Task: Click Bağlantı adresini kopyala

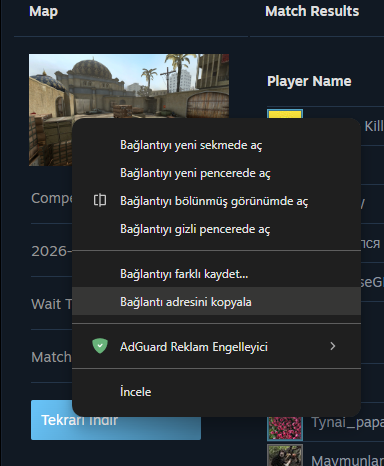Action: [x=216, y=302]
